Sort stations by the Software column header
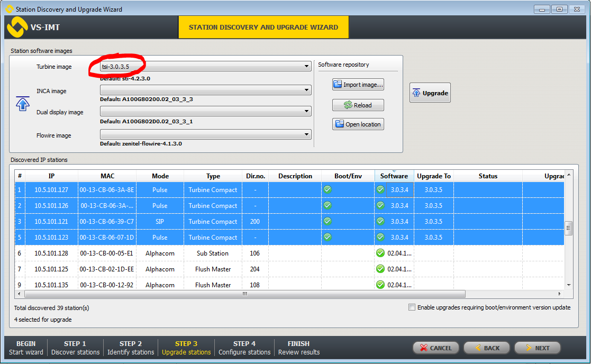Image resolution: width=591 pixels, height=364 pixels. (x=394, y=176)
